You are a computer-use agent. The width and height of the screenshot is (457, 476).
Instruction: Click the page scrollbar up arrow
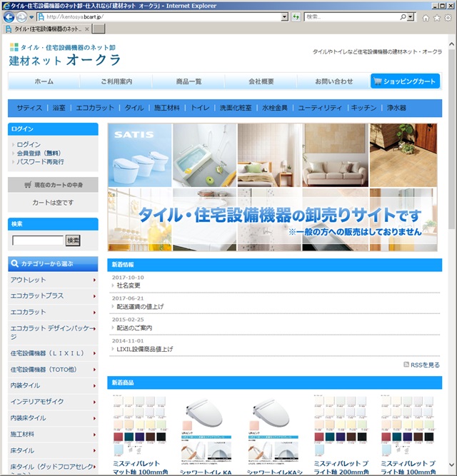pos(451,44)
